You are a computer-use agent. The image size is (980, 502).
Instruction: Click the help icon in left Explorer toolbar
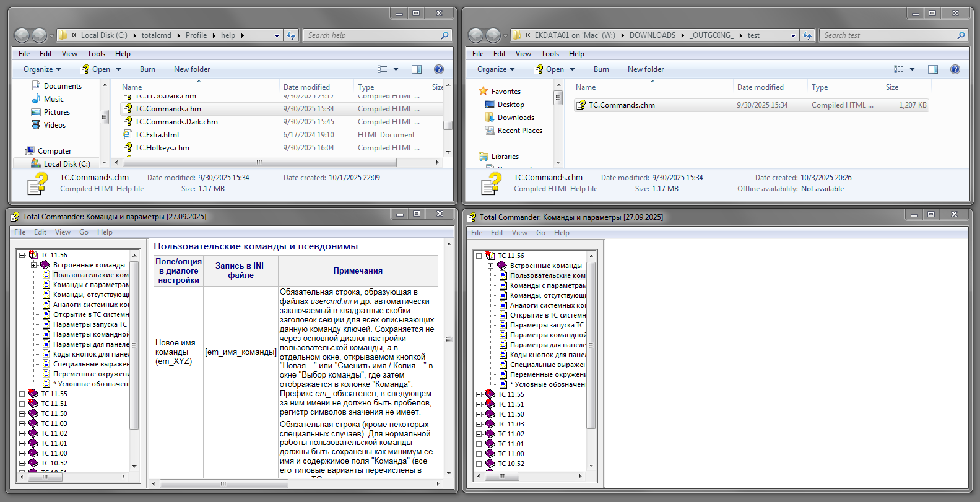[438, 69]
